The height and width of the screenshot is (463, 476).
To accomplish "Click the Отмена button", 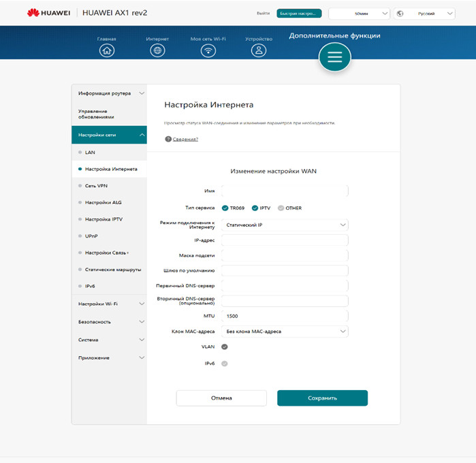I will point(221,398).
